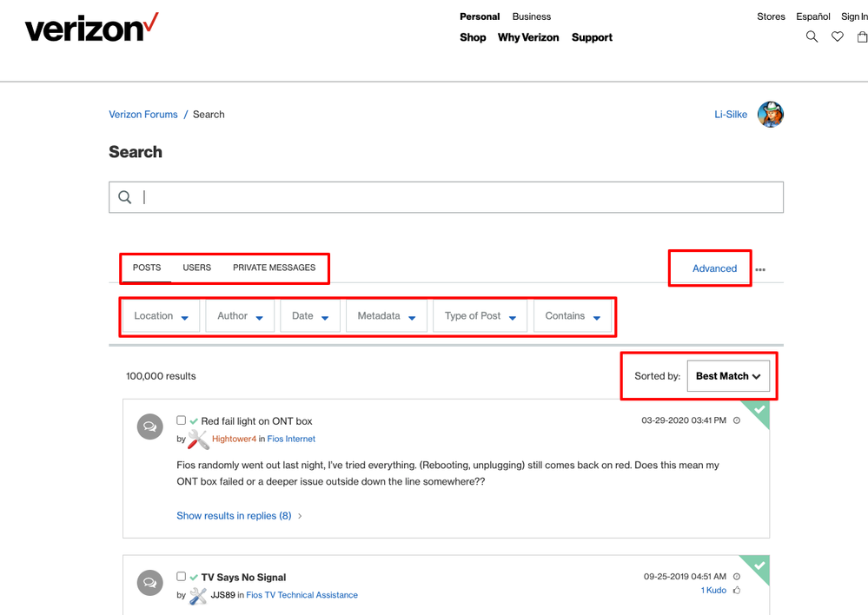Click the Sorted by: label
Viewport: 868px width, 615px height.
pyautogui.click(x=657, y=376)
